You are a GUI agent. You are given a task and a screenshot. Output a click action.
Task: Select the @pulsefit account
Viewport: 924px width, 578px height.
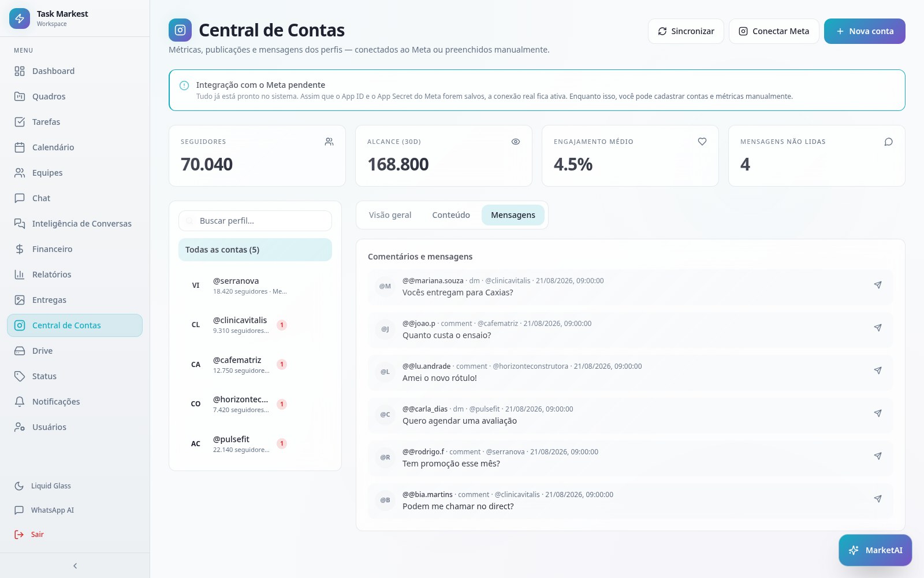pyautogui.click(x=255, y=444)
